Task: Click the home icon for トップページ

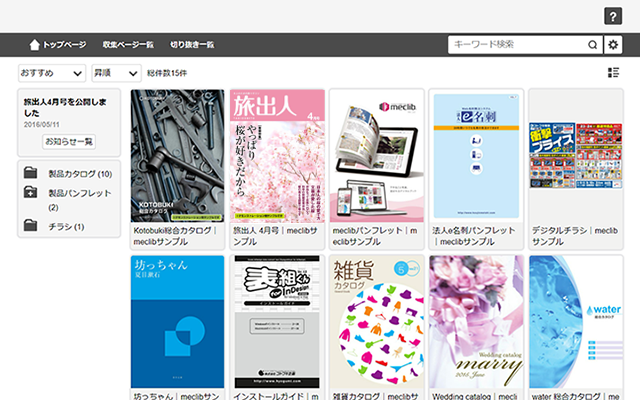Action: 35,44
